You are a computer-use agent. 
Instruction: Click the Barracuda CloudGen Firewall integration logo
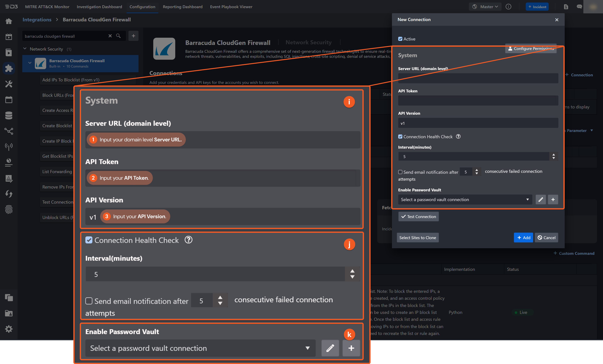[164, 49]
